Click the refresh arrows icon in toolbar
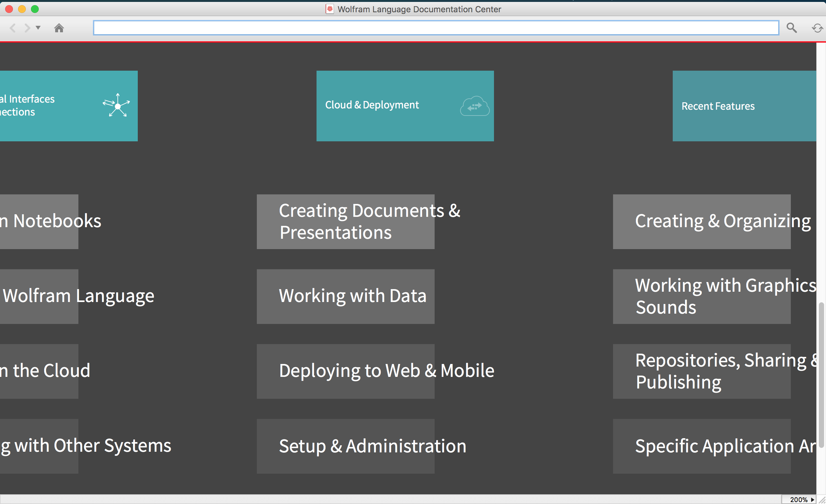This screenshot has width=826, height=504. (x=817, y=28)
